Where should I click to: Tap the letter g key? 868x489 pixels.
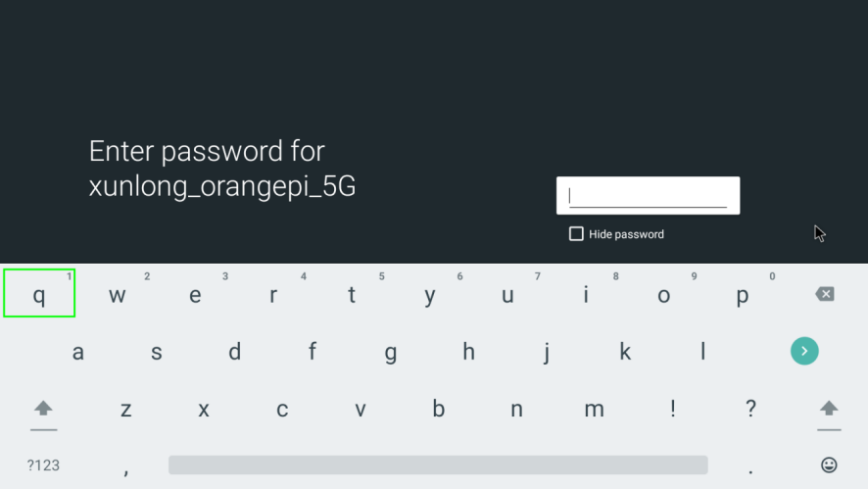click(390, 352)
